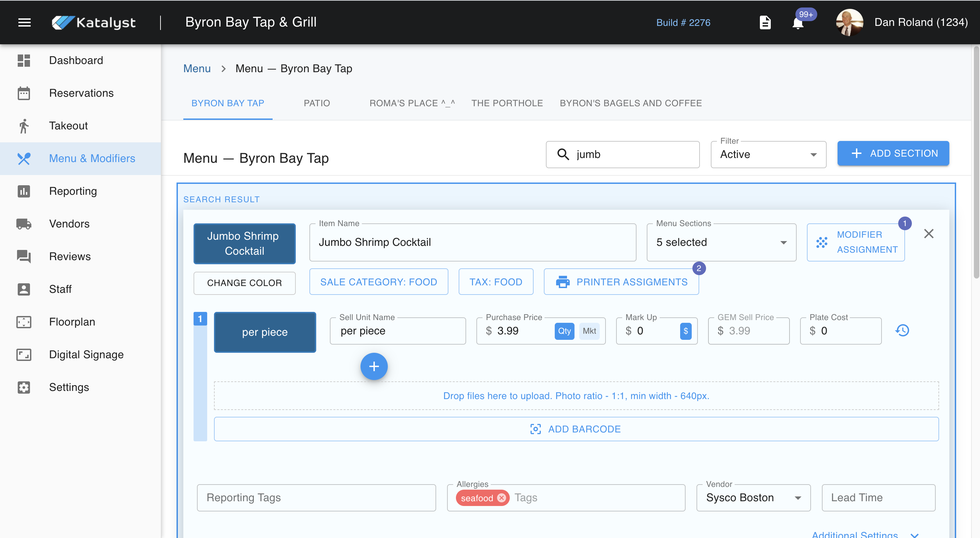Close the Jumbo Shrimp Cocktail item panel

[929, 234]
